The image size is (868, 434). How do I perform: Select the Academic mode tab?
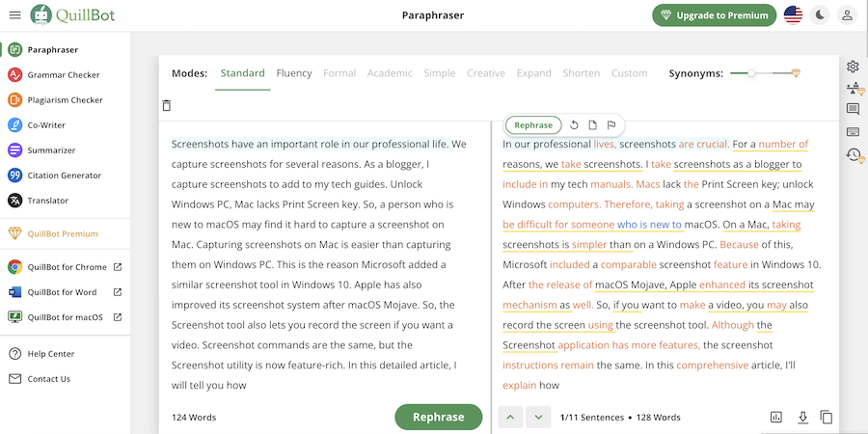click(x=390, y=73)
